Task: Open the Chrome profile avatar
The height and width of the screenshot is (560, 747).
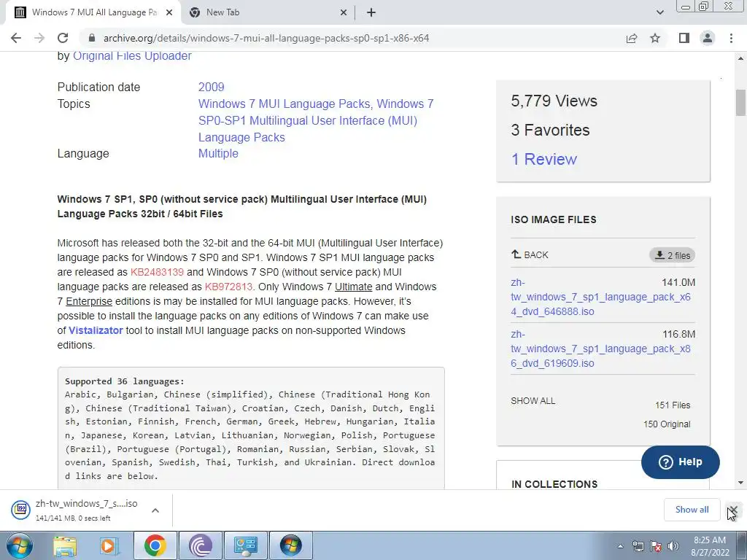Action: 708,38
